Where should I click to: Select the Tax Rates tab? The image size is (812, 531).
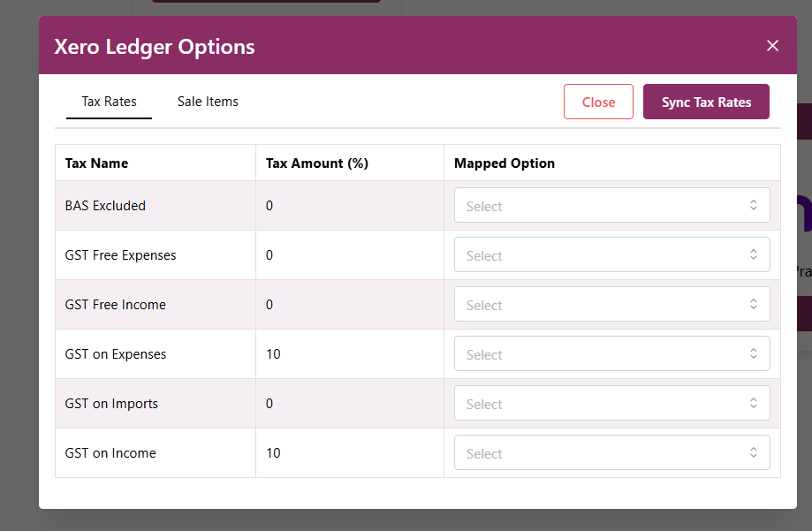tap(109, 102)
